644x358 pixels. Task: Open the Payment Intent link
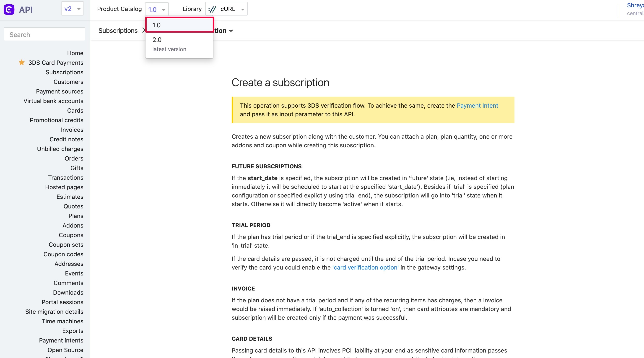(477, 106)
